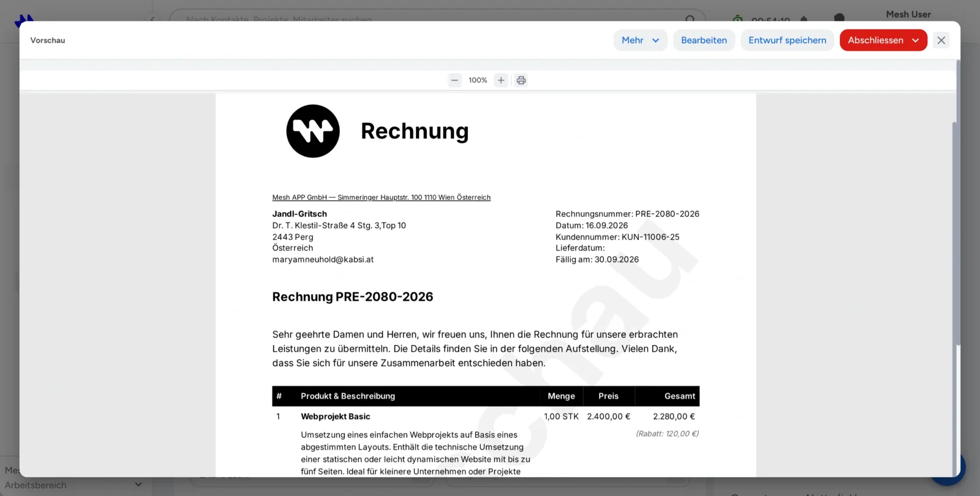
Task: Click the Bearbeiten button
Action: (704, 40)
